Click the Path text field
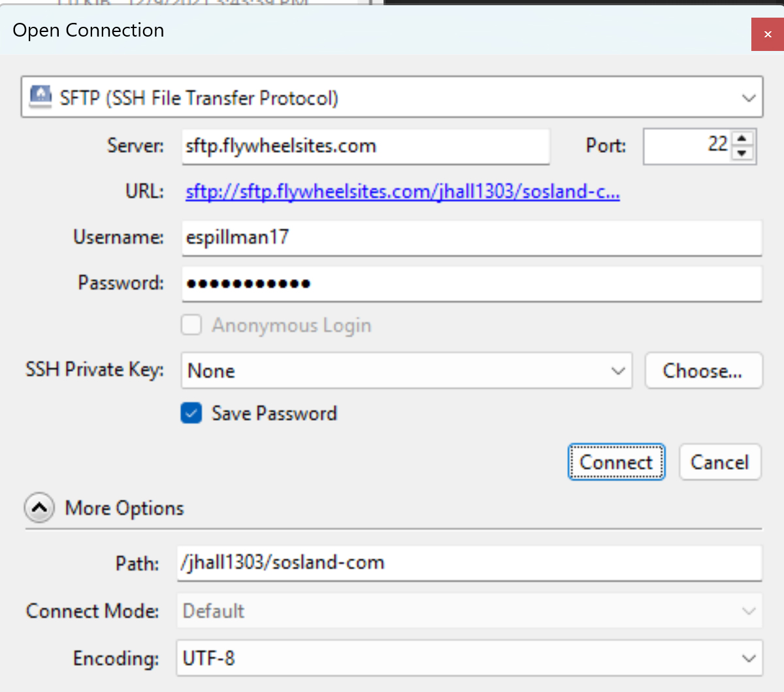 [469, 563]
